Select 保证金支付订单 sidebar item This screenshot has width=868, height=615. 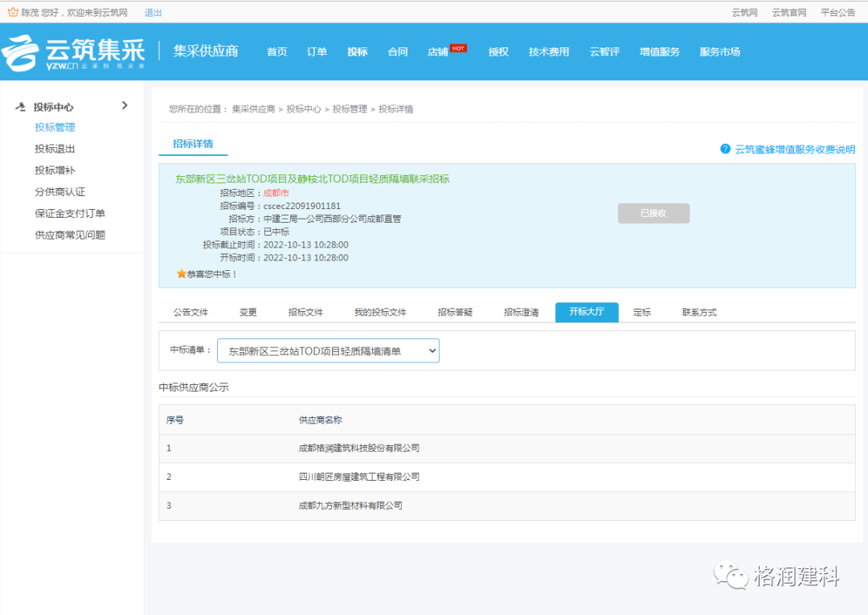point(70,213)
